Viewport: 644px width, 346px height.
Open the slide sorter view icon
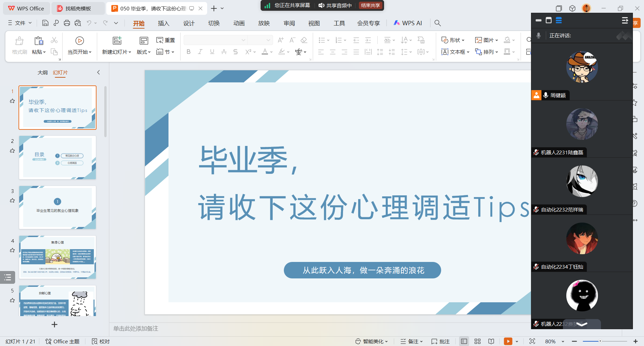click(478, 341)
